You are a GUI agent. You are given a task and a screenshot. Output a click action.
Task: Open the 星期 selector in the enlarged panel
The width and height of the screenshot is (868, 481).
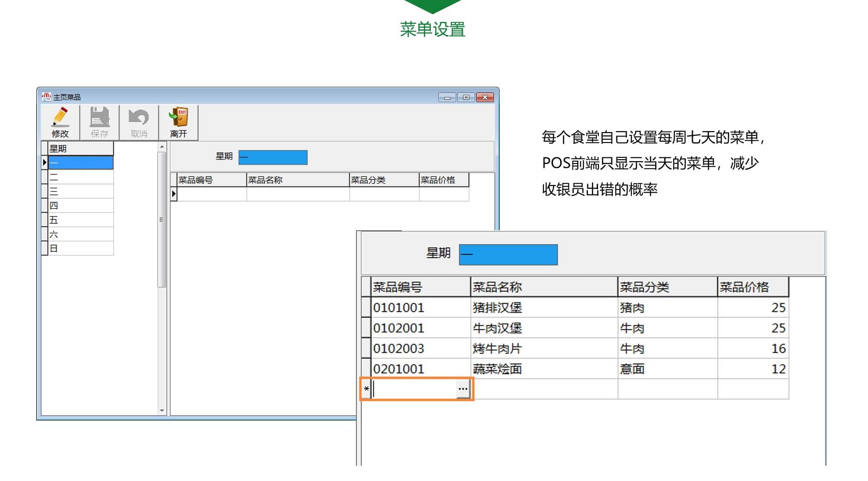[508, 254]
